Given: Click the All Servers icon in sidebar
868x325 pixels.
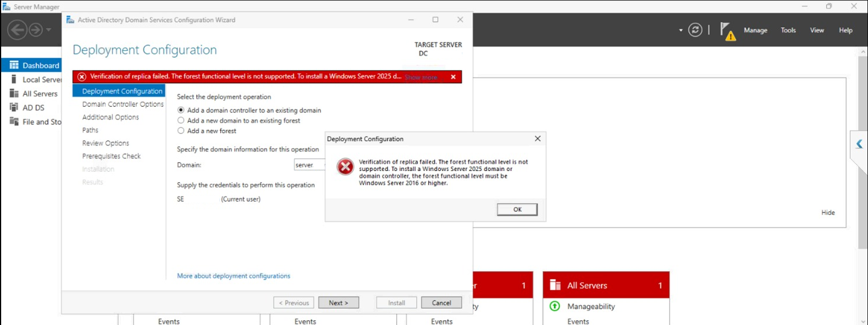Looking at the screenshot, I should click(x=14, y=93).
